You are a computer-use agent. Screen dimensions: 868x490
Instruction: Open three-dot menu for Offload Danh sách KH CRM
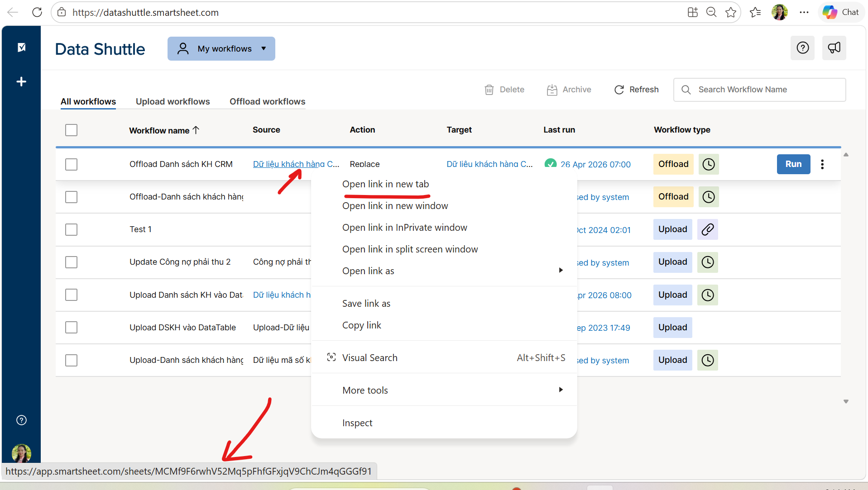coord(822,164)
